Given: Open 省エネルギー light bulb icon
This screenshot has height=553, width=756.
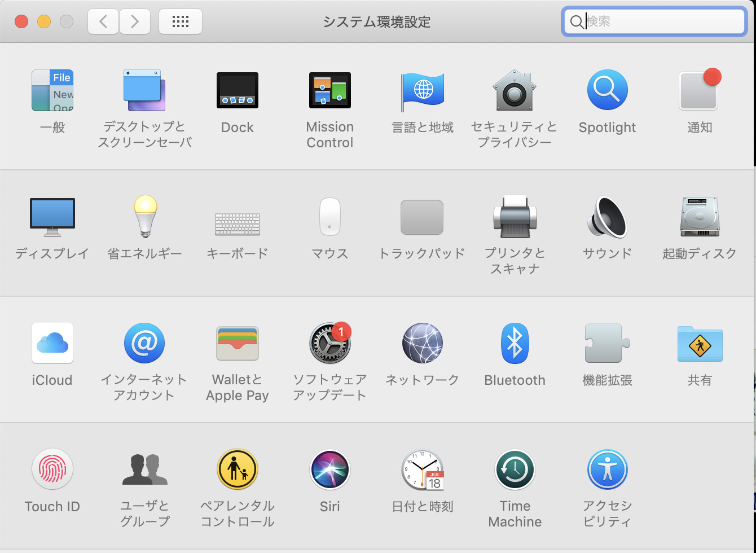Looking at the screenshot, I should point(145,216).
